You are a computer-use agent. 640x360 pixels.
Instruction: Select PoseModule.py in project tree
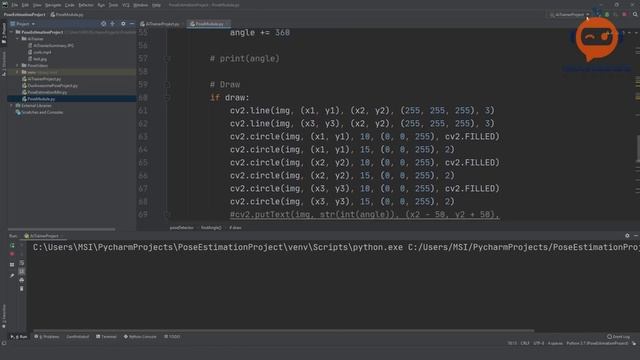tap(38, 99)
